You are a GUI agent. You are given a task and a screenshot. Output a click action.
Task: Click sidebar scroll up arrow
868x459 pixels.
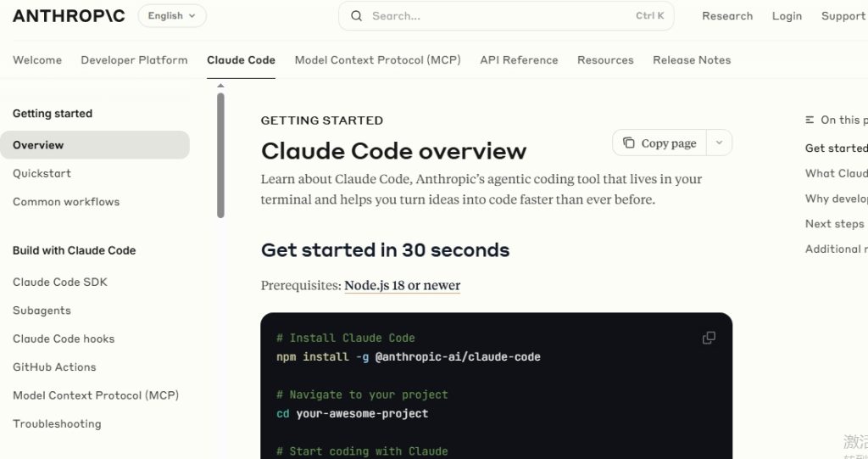point(220,86)
